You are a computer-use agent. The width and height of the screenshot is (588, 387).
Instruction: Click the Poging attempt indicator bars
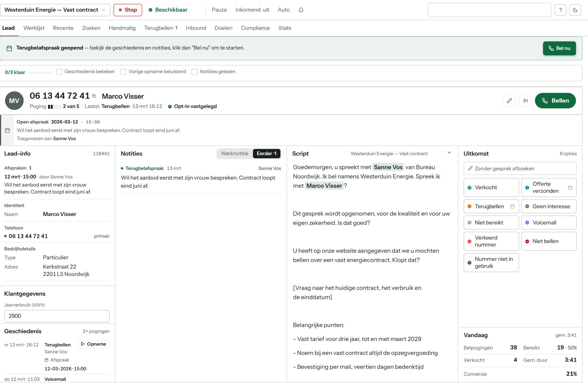tap(54, 107)
